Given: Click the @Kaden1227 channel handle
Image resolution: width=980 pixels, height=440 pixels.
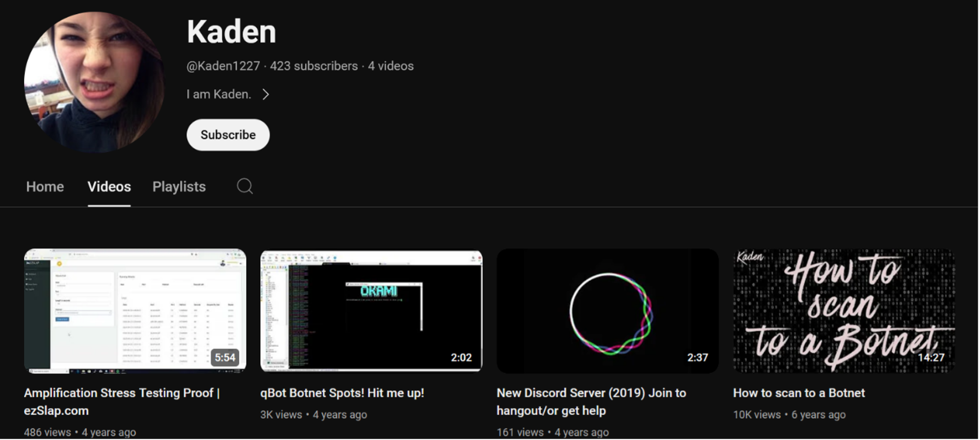Looking at the screenshot, I should pos(223,66).
